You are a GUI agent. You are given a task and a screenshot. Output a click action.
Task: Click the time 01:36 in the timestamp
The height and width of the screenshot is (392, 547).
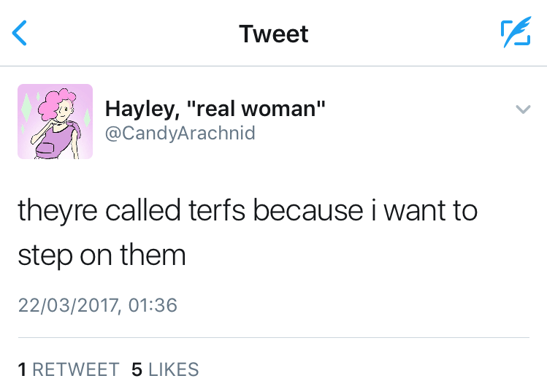click(153, 304)
